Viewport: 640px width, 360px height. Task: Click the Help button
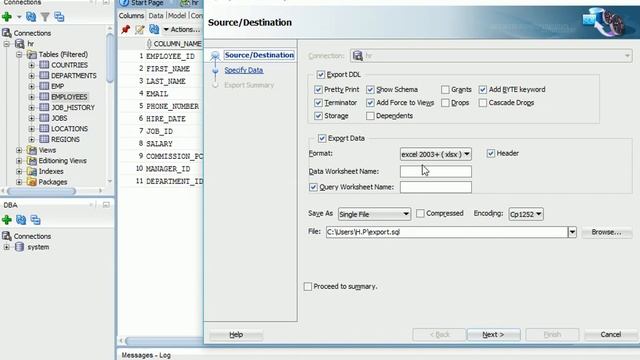tap(236, 335)
